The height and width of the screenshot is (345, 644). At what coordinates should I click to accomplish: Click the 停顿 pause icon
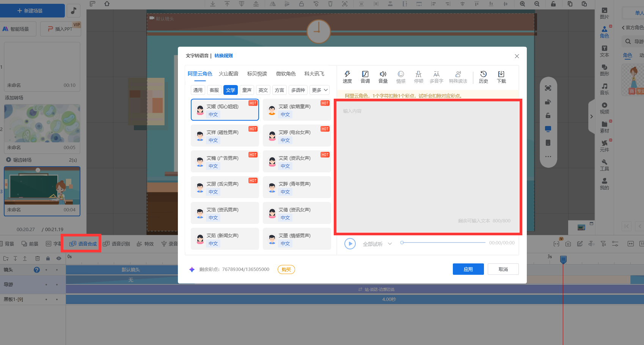click(x=418, y=77)
